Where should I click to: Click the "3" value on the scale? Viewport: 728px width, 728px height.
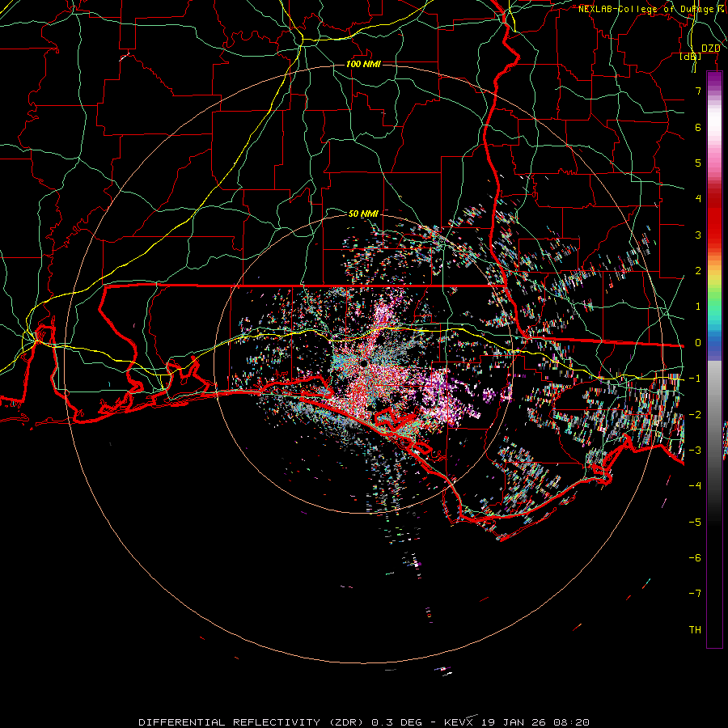coord(698,235)
